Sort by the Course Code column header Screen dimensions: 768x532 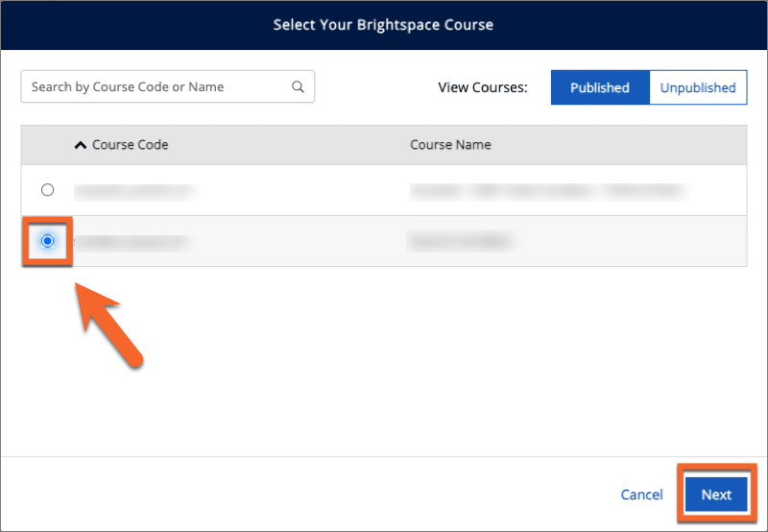click(x=130, y=145)
